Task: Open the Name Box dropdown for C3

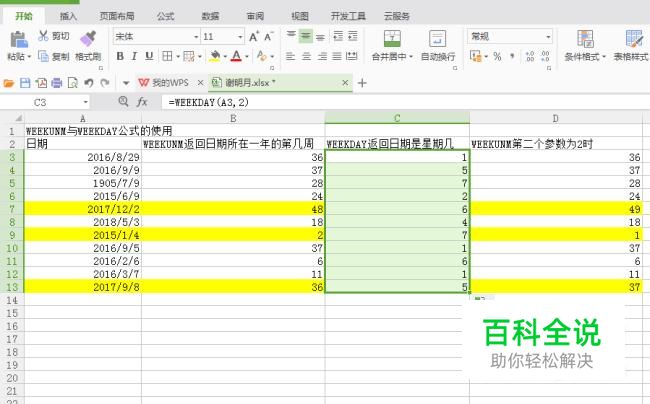Action: 85,102
